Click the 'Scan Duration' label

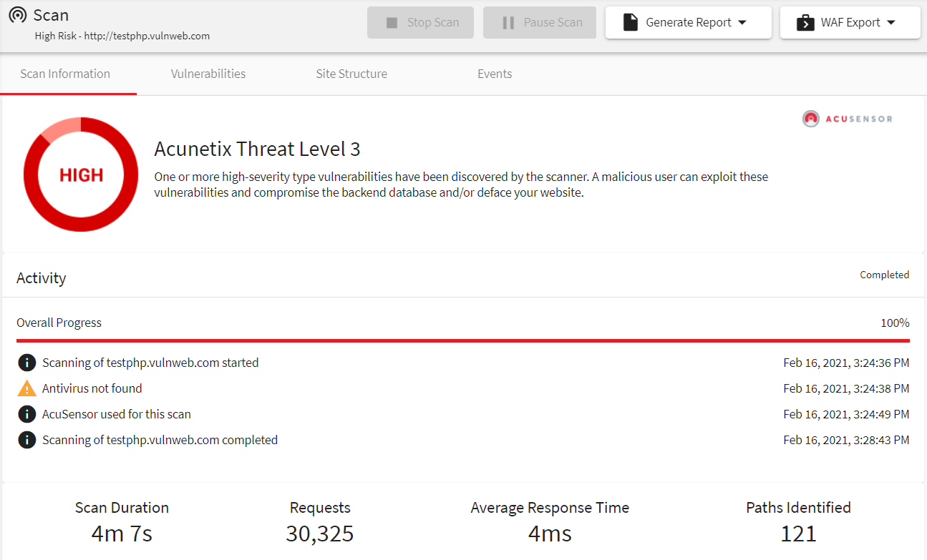click(122, 508)
